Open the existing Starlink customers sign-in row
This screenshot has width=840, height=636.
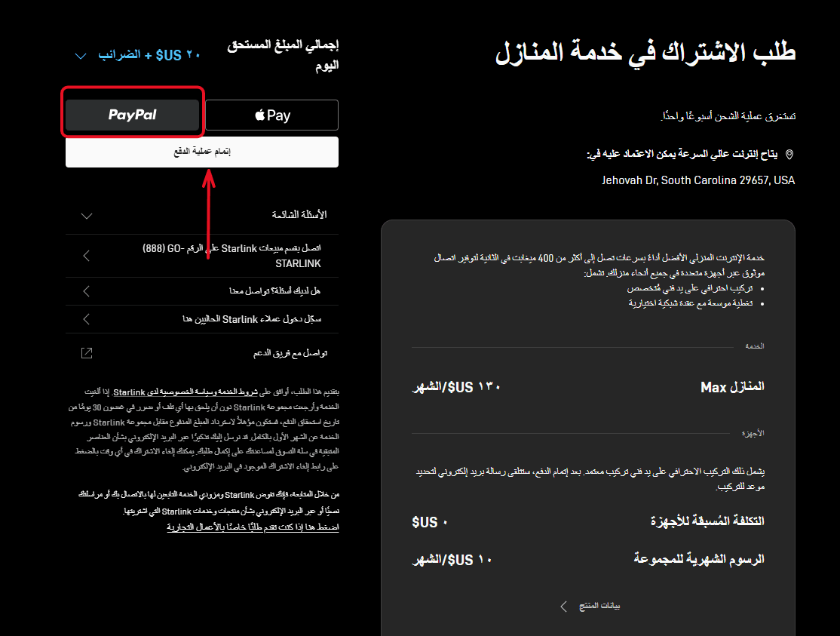[x=202, y=319]
